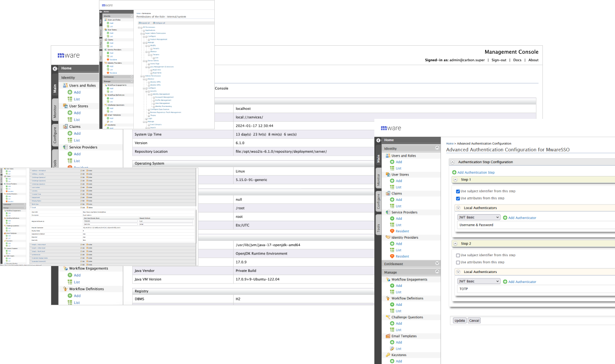The width and height of the screenshot is (615, 364).
Task: Click List icon under User Stores in SSO window
Action: [x=392, y=187]
